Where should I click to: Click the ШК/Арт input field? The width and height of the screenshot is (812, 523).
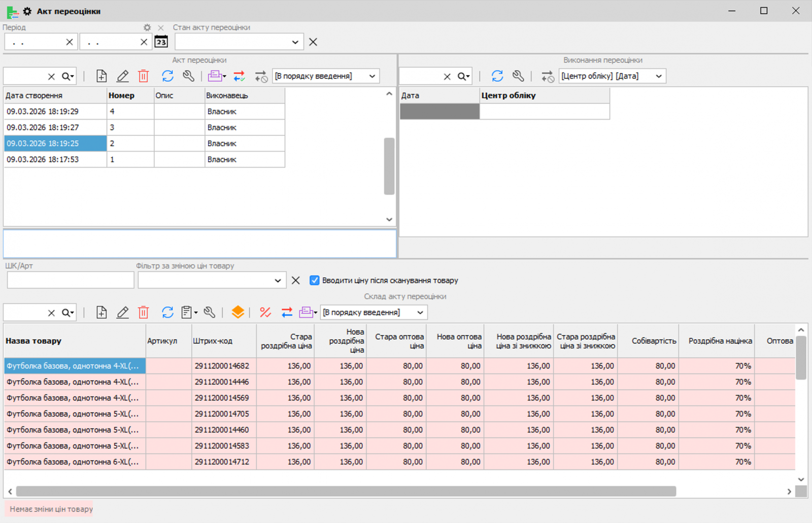tap(71, 280)
